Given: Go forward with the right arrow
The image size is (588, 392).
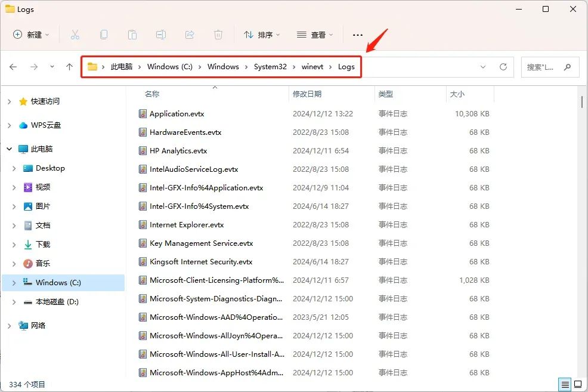Looking at the screenshot, I should coord(34,67).
